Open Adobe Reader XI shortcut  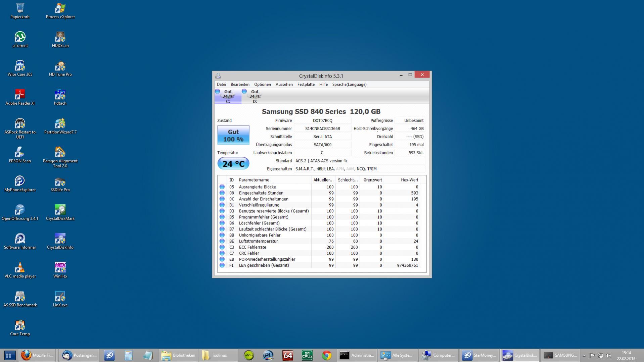[x=20, y=97]
